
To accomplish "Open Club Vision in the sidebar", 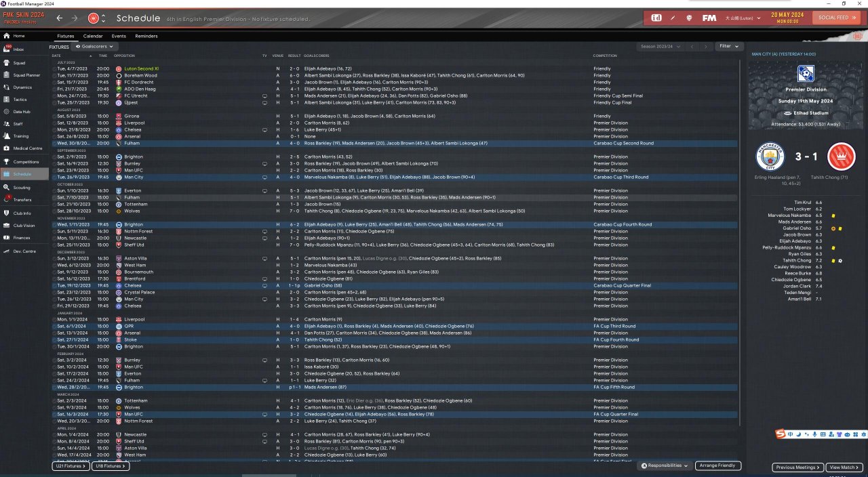I will point(24,226).
